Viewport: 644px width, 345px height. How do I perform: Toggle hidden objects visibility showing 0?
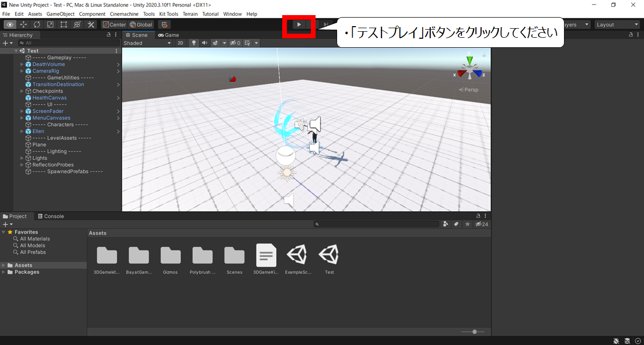[235, 43]
